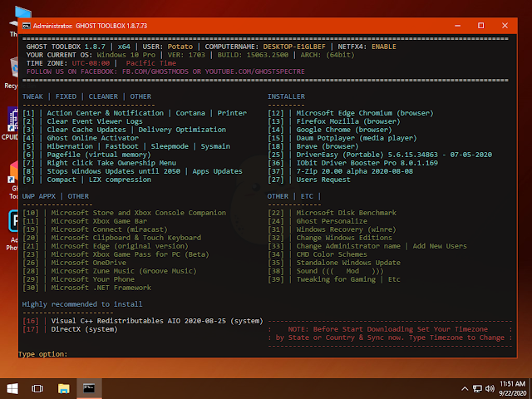
Task: Open the volume speaker tray icon
Action: [x=490, y=388]
